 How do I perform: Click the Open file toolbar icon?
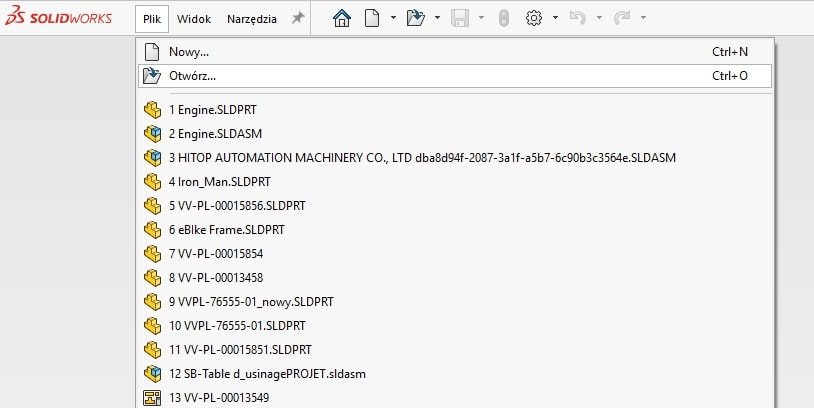coord(415,18)
